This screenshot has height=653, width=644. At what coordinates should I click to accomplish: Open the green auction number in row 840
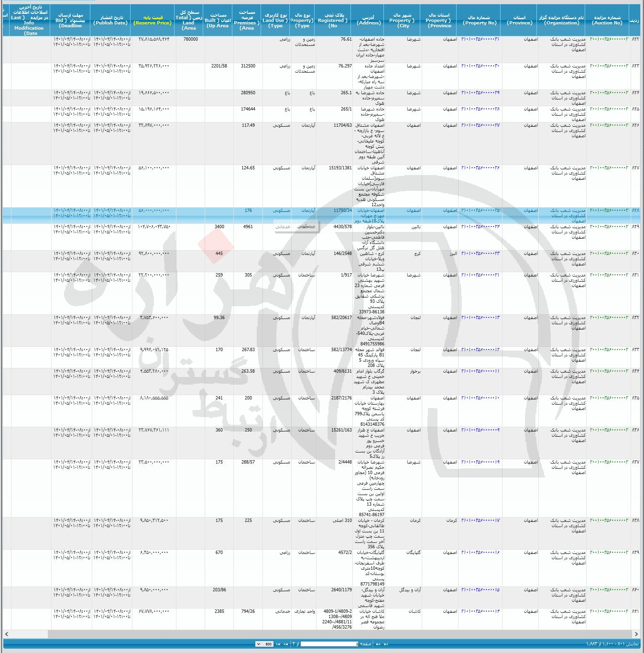click(609, 590)
